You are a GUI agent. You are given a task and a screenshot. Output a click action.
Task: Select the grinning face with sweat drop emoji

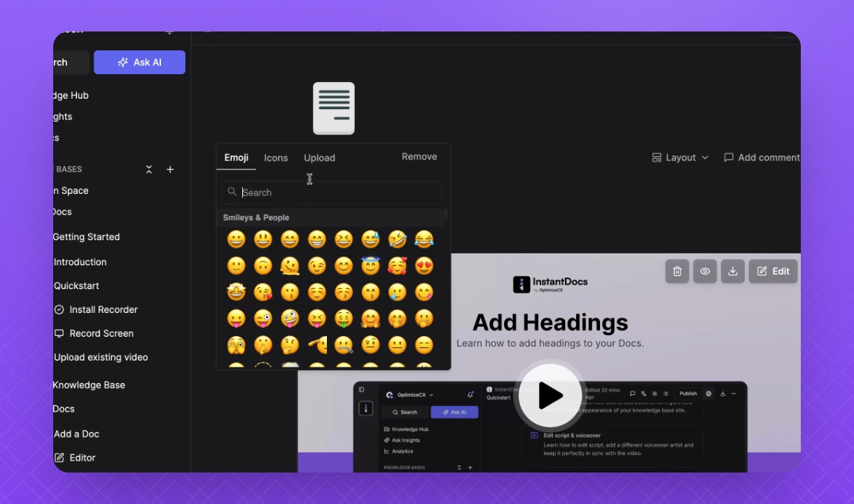pos(370,239)
